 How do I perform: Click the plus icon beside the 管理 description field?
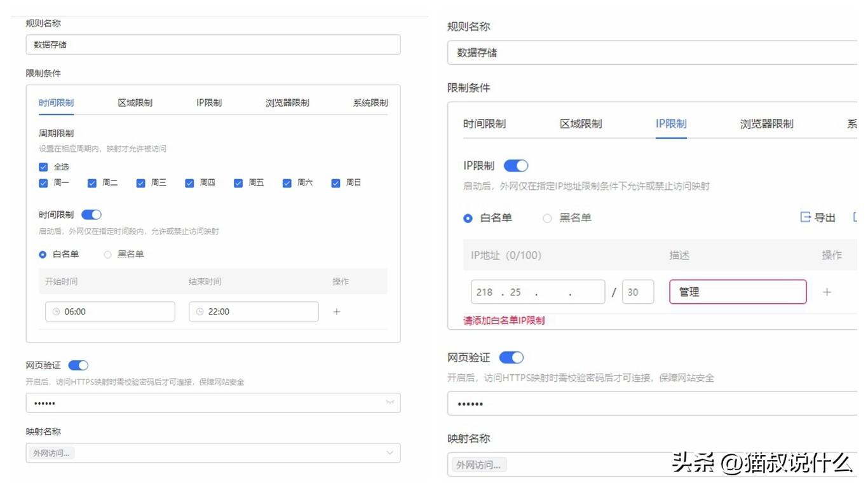coord(827,292)
